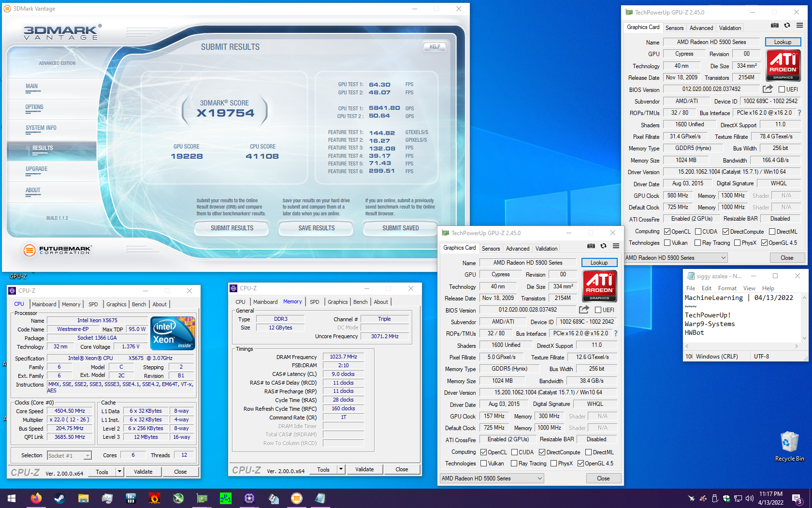Click the orange 3DMark Vantage taskbar icon
812x508 pixels.
tap(296, 498)
